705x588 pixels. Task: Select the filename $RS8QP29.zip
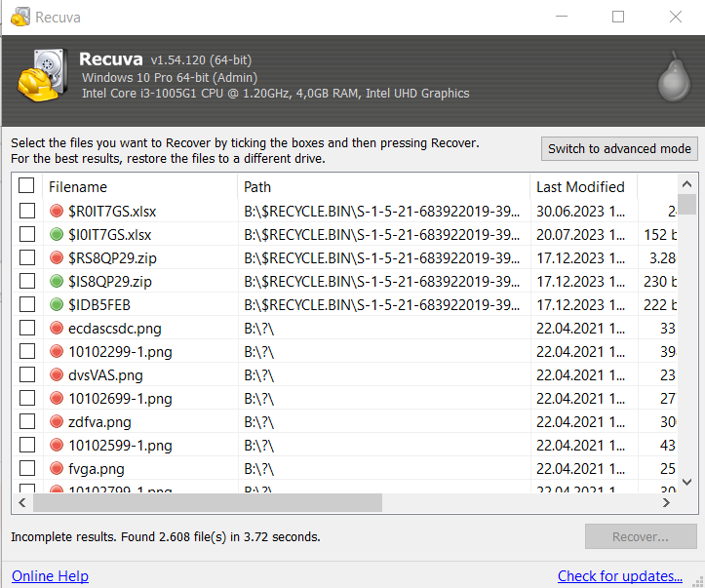112,258
